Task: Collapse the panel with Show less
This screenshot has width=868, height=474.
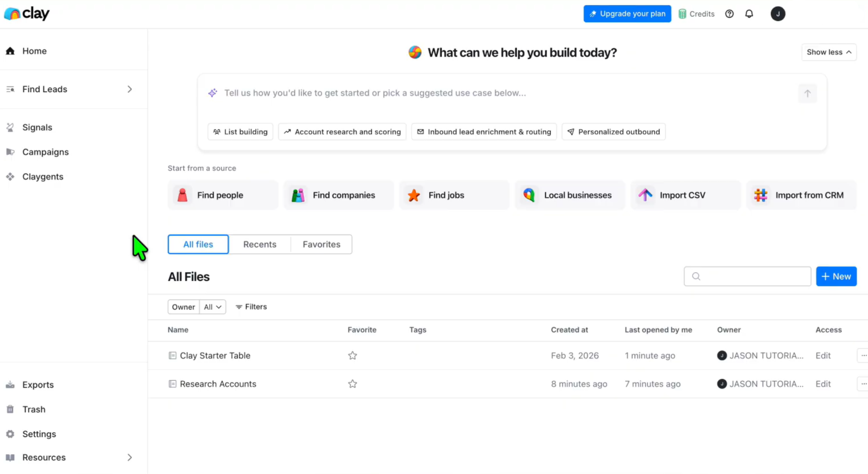Action: click(829, 52)
